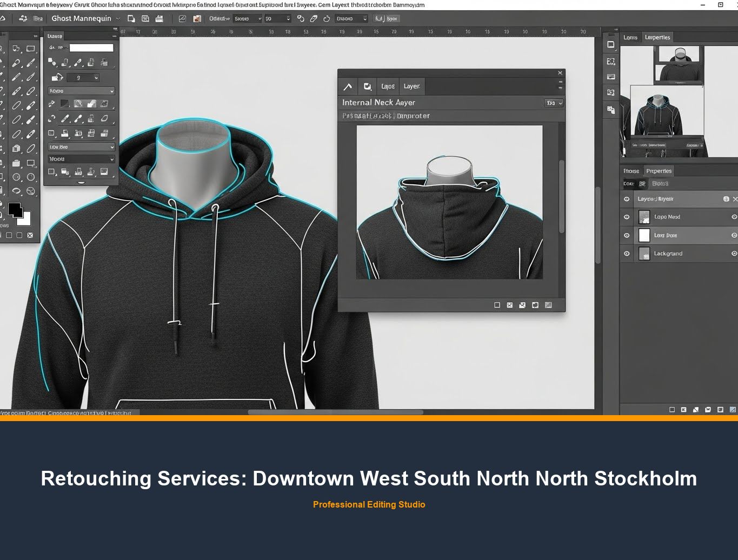738x560 pixels.
Task: Select the Eraser icon in the options bar
Action: 314,18
